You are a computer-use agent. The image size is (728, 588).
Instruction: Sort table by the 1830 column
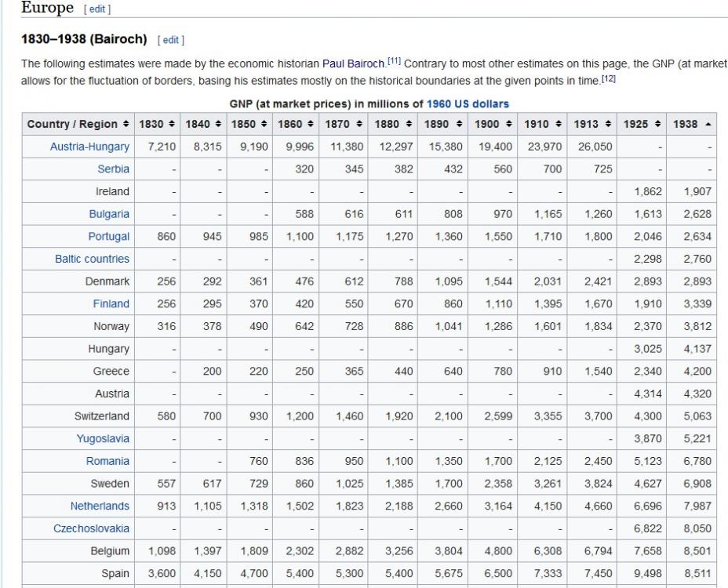coord(158,125)
